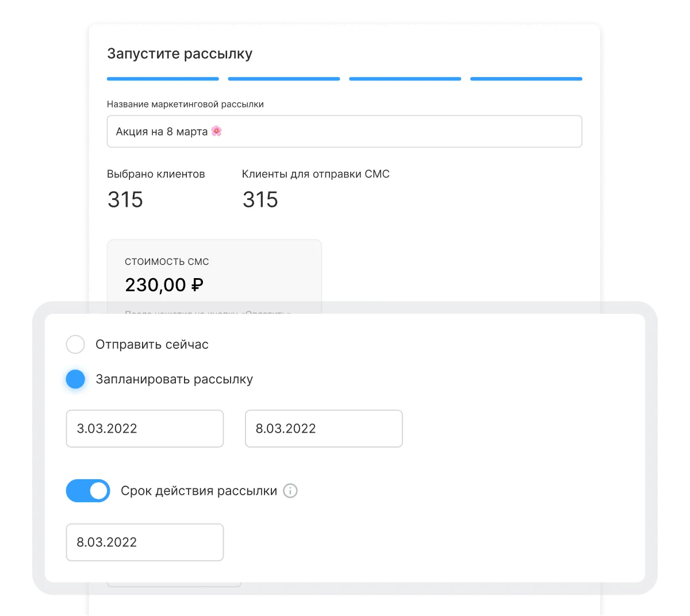This screenshot has width=690, height=616.
Task: Click the 'Срок действия рассылки' label text
Action: [199, 491]
